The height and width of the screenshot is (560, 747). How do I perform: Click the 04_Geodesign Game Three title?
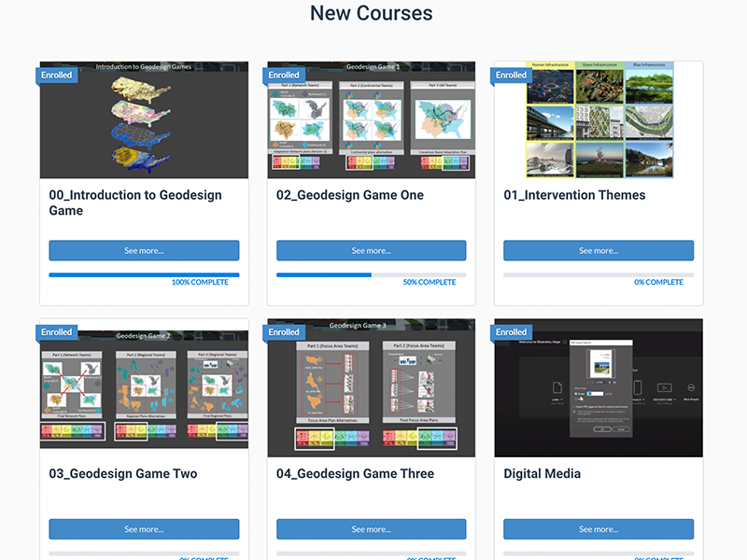point(356,474)
